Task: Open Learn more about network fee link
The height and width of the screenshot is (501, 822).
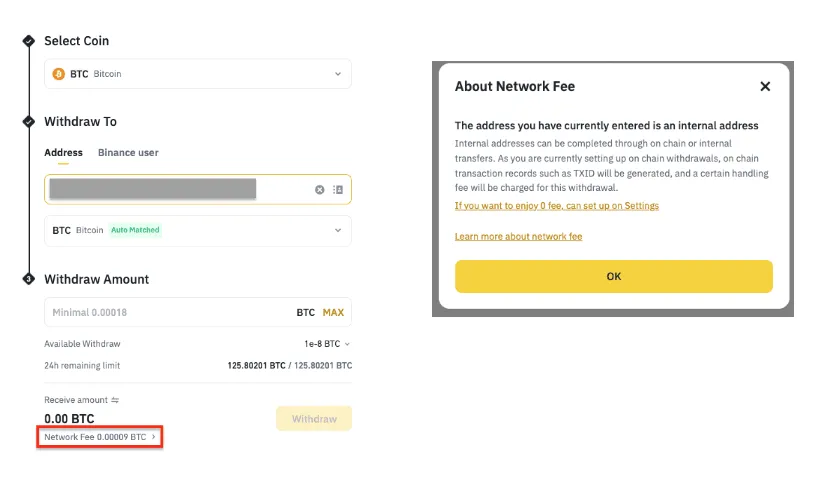Action: coord(518,237)
